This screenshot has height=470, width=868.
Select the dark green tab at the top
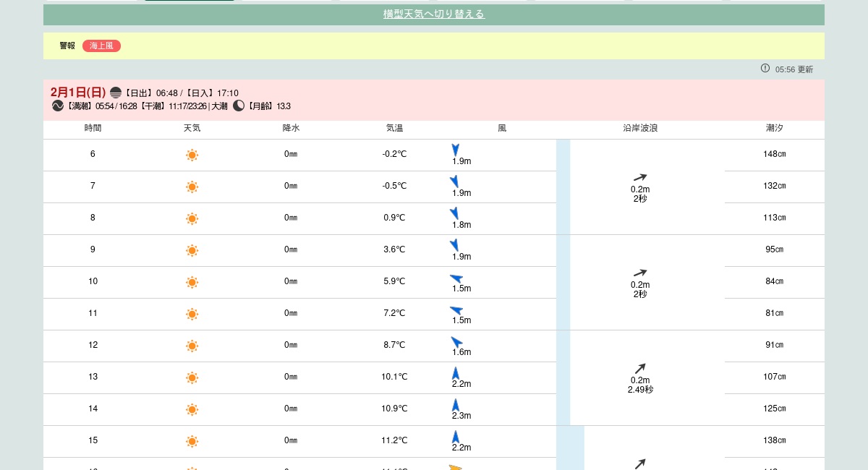189,1
